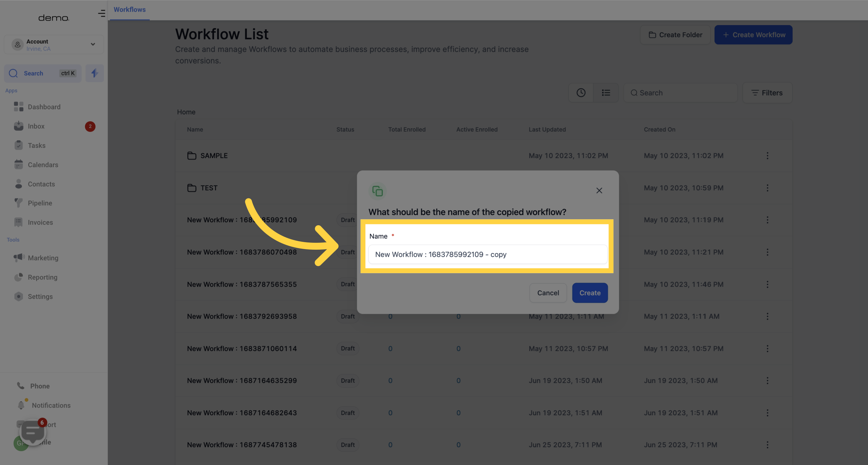Viewport: 868px width, 465px height.
Task: Click the three-dot menu on TEST folder
Action: click(768, 188)
